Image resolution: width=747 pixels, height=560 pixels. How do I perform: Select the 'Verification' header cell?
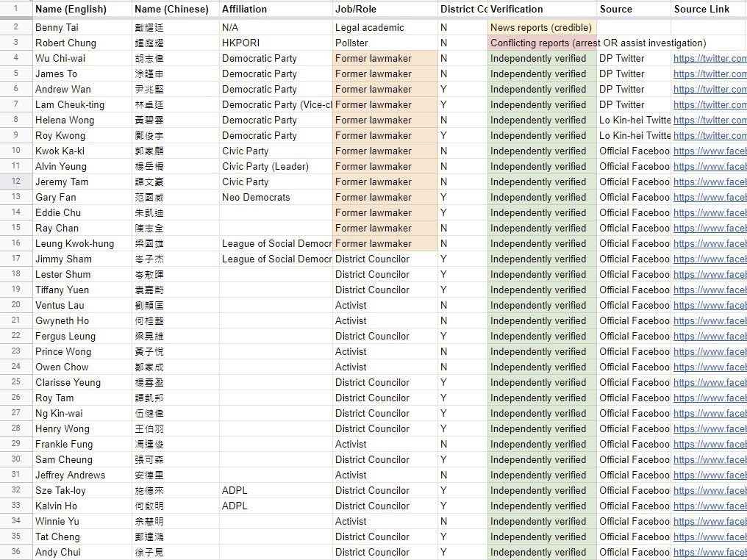542,9
